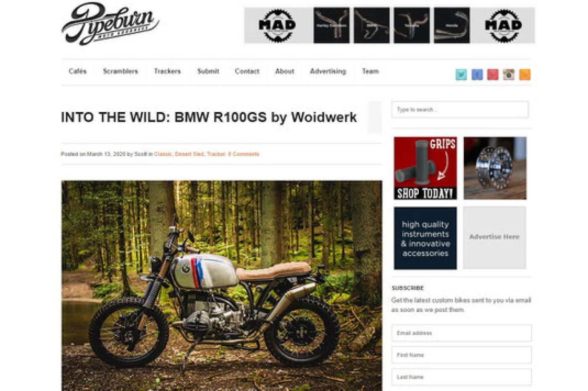Screen dimensions: 588x391
Task: Focus the Type to search field
Action: click(x=460, y=109)
